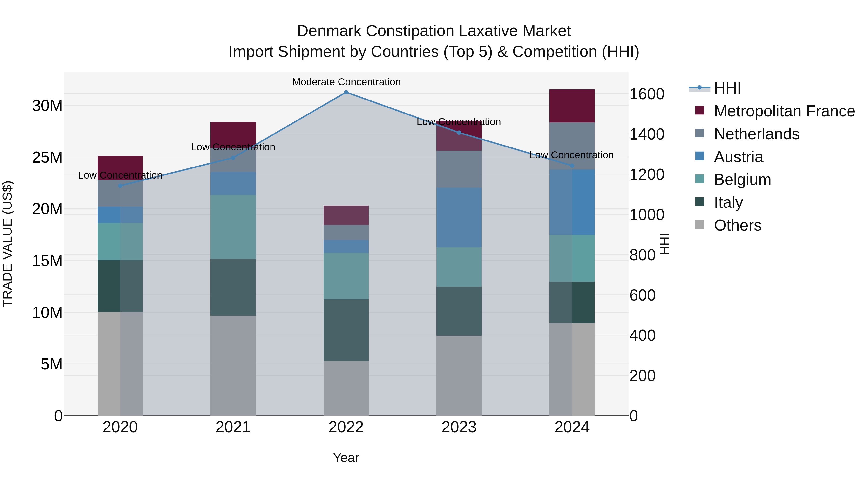
Task: Select the 2022 Italy bar segment
Action: (x=346, y=330)
